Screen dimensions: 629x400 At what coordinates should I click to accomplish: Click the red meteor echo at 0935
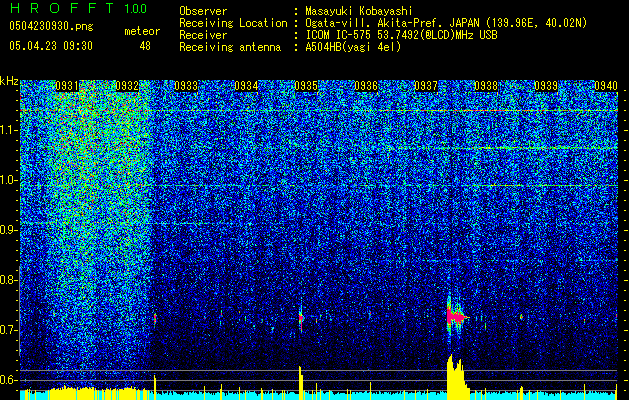(301, 318)
